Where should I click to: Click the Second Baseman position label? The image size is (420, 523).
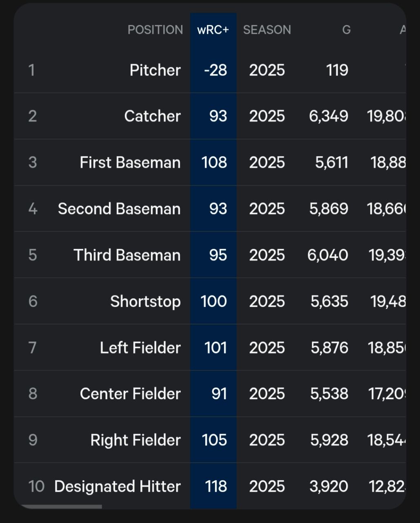(x=119, y=209)
